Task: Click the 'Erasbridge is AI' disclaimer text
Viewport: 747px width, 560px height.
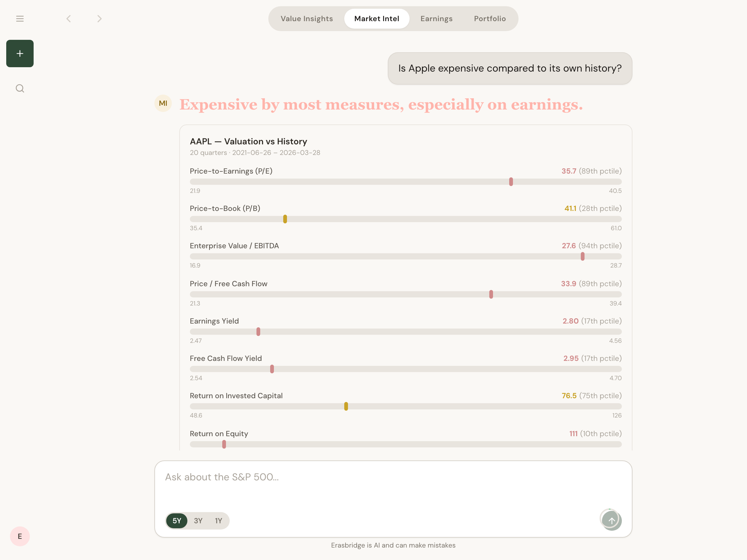Action: tap(393, 545)
